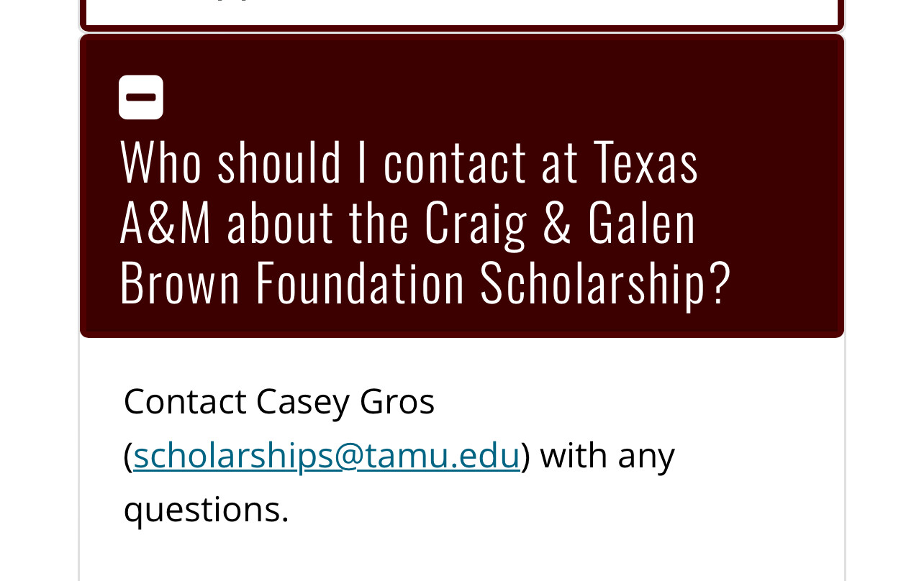Click 'Brown Foundation Scholarship?' heading line

click(425, 282)
